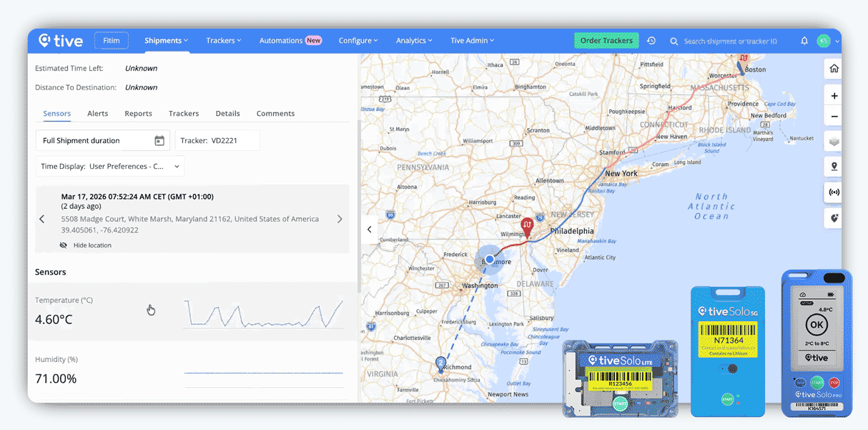Click the 71.00% humidity value
The height and width of the screenshot is (430, 868).
tap(56, 378)
